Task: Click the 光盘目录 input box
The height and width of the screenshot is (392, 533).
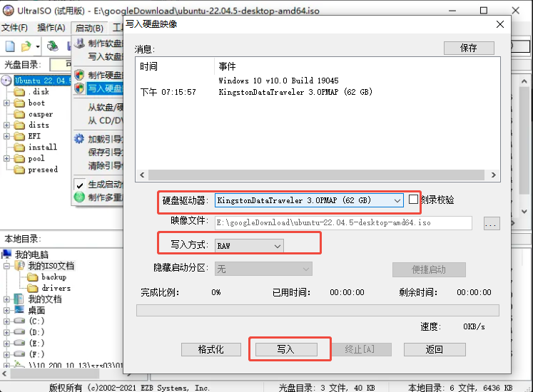Action: pyautogui.click(x=61, y=64)
